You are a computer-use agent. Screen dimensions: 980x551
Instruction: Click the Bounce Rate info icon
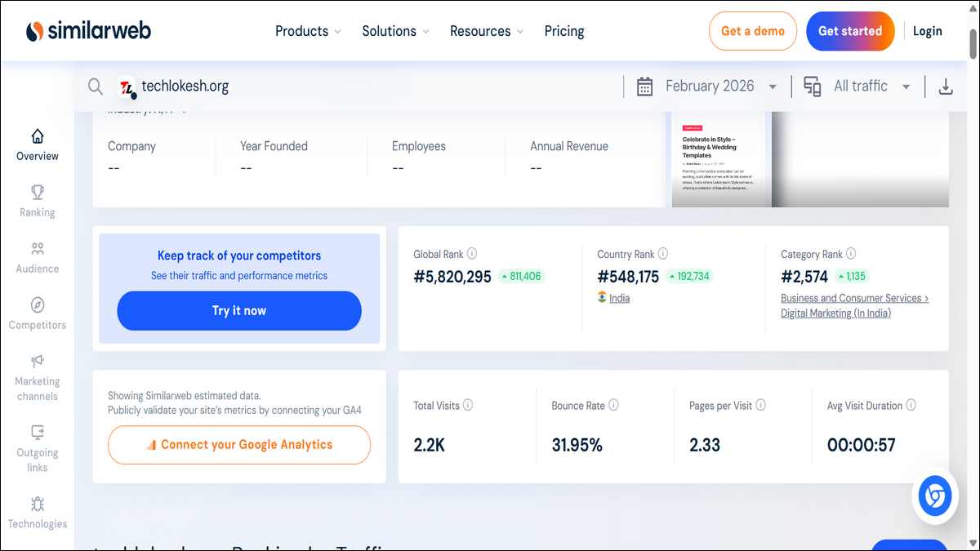click(613, 405)
